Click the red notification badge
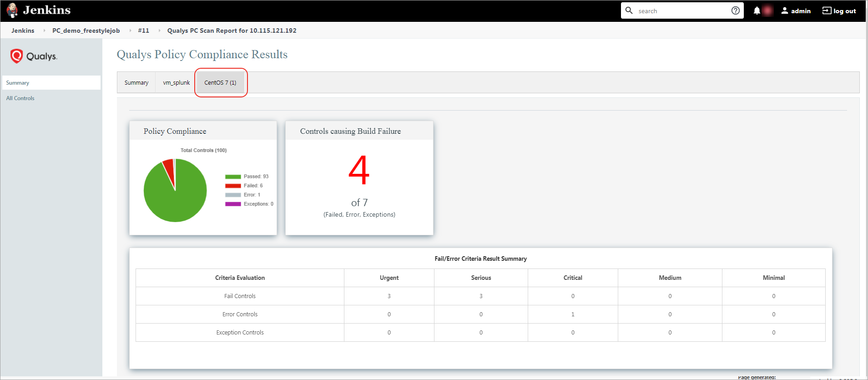 pyautogui.click(x=768, y=10)
